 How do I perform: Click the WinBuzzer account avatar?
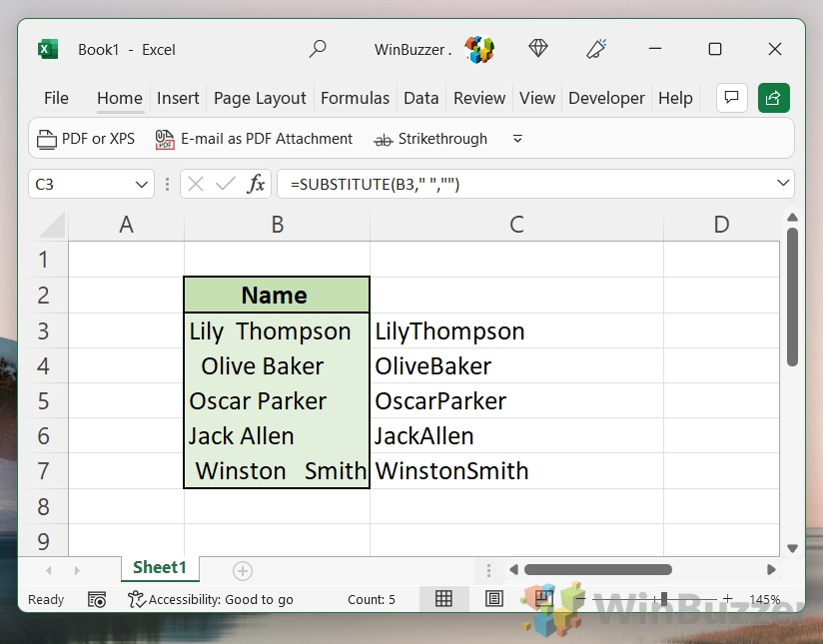[x=479, y=49]
